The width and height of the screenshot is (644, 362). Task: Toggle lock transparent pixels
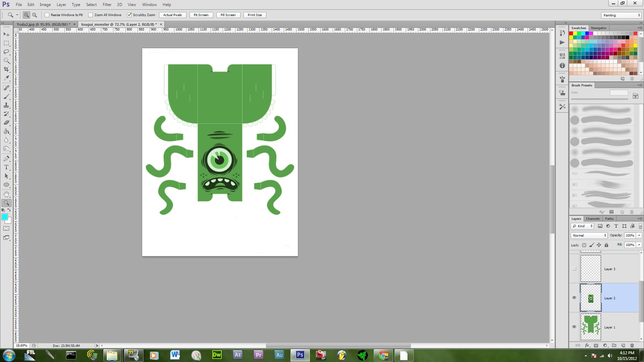point(584,245)
